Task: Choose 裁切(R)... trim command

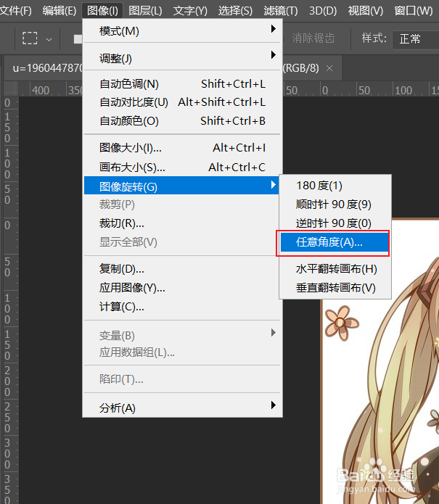Action: click(182, 223)
